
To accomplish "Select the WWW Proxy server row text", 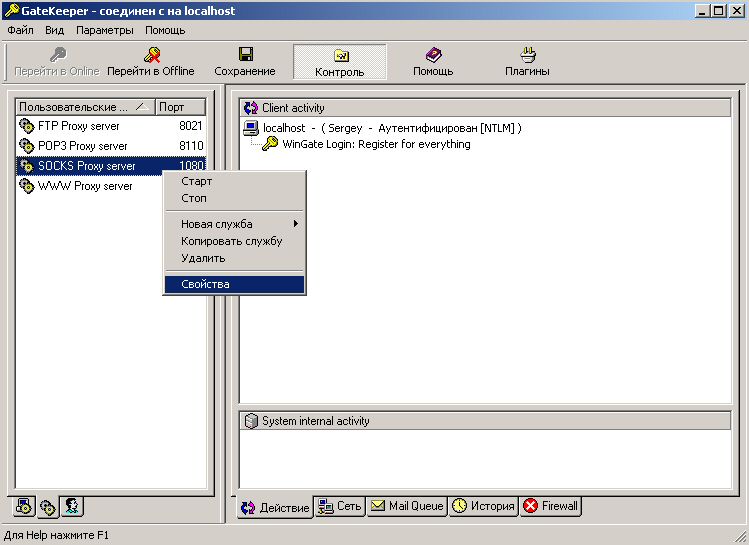I will [85, 186].
